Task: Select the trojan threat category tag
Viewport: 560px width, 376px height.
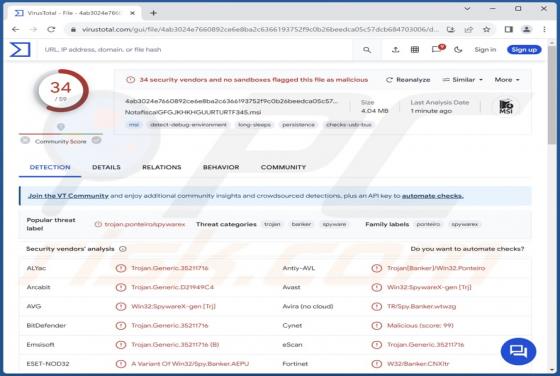Action: point(272,224)
